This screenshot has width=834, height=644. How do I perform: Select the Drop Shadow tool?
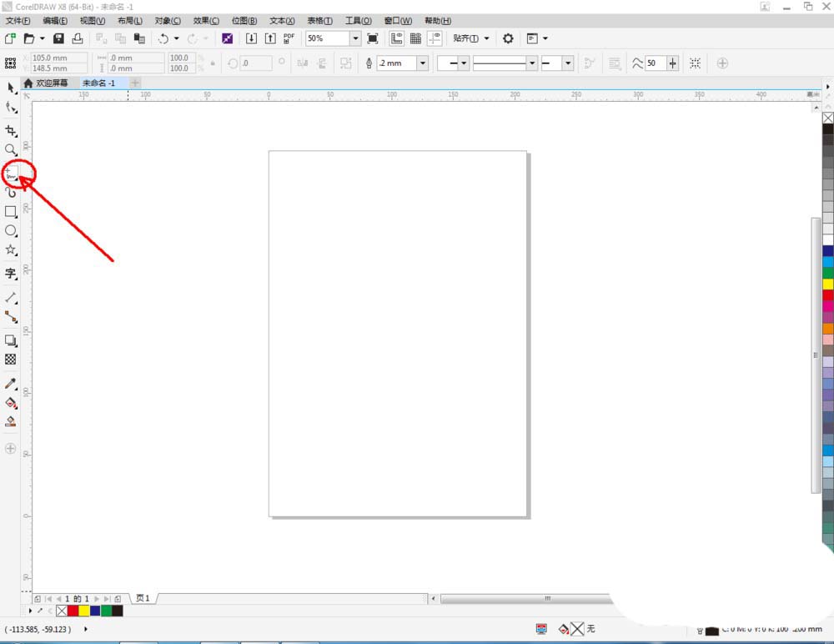pos(11,340)
